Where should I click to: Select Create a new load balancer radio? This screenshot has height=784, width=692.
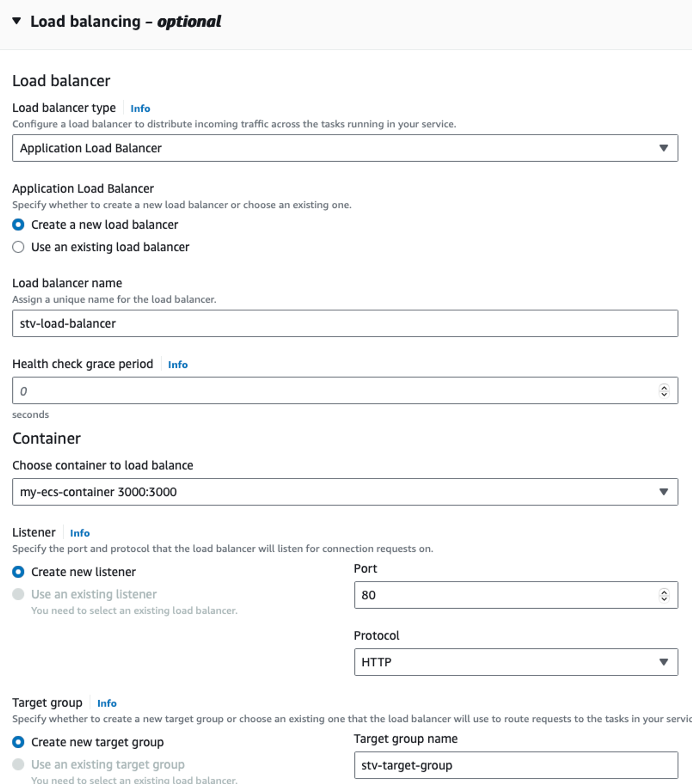(18, 225)
